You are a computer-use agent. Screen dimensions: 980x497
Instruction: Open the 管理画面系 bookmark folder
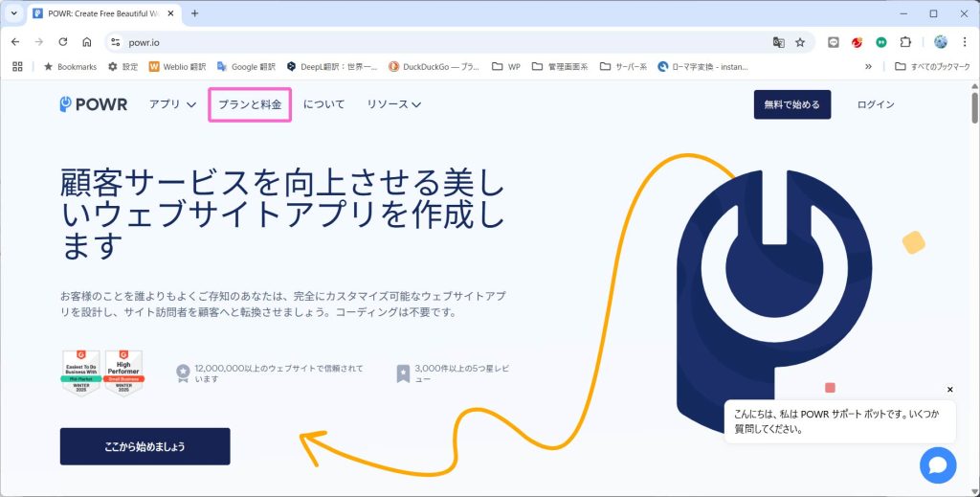click(x=560, y=66)
